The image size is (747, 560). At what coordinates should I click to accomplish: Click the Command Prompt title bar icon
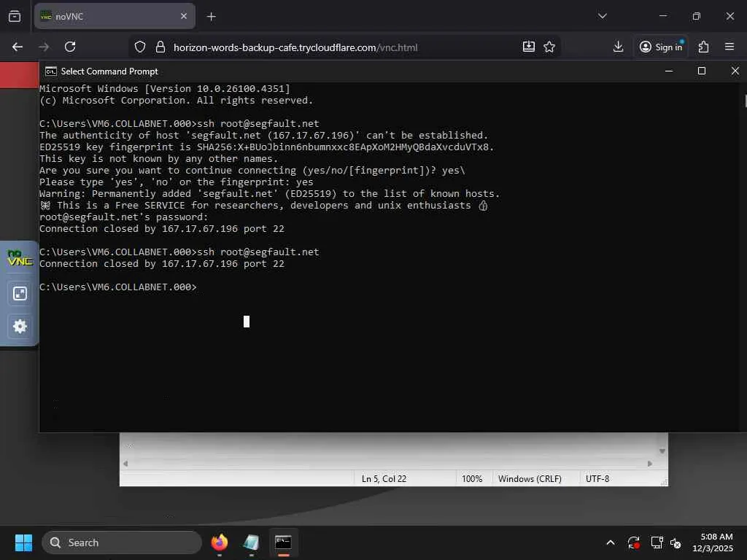click(50, 71)
